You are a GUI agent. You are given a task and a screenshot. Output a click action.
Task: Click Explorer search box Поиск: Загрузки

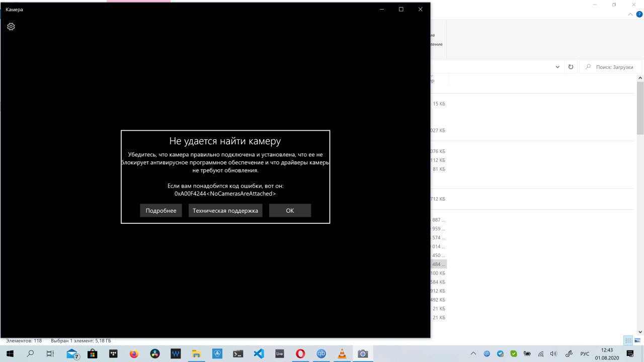click(611, 67)
